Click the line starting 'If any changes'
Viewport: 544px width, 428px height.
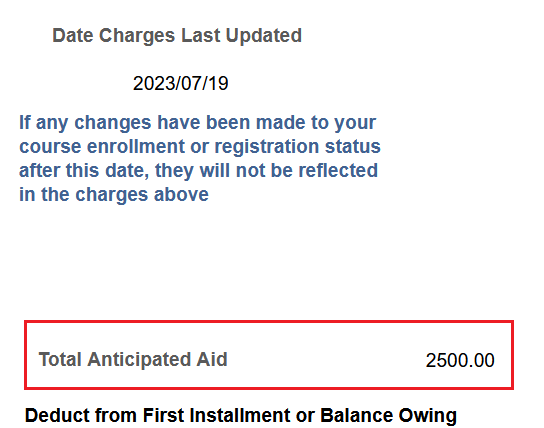coord(197,123)
